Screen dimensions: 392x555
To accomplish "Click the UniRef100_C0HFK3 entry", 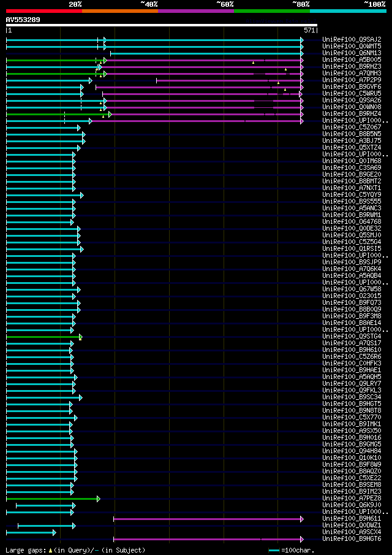I will pyautogui.click(x=352, y=363).
